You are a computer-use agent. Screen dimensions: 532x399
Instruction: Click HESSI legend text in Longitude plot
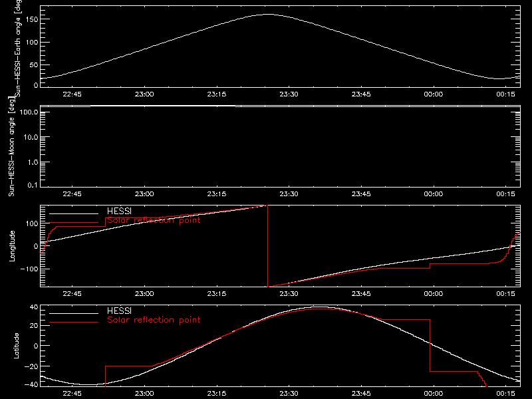pyautogui.click(x=120, y=211)
